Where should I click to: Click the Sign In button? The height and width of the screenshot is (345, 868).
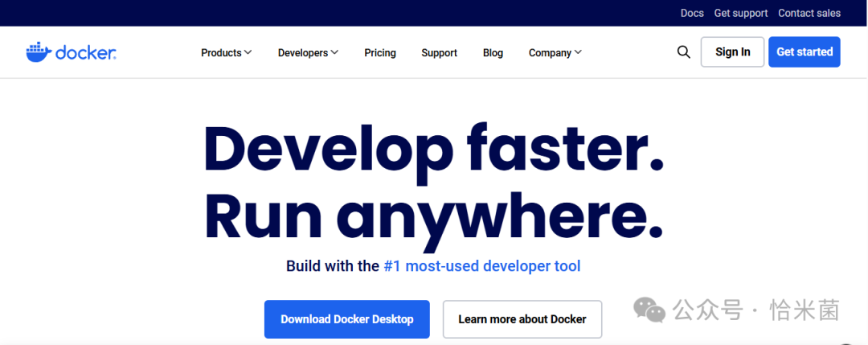pyautogui.click(x=732, y=52)
